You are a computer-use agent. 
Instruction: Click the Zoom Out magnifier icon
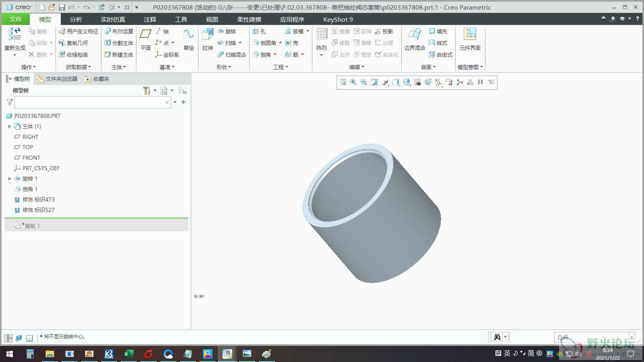pyautogui.click(x=364, y=82)
